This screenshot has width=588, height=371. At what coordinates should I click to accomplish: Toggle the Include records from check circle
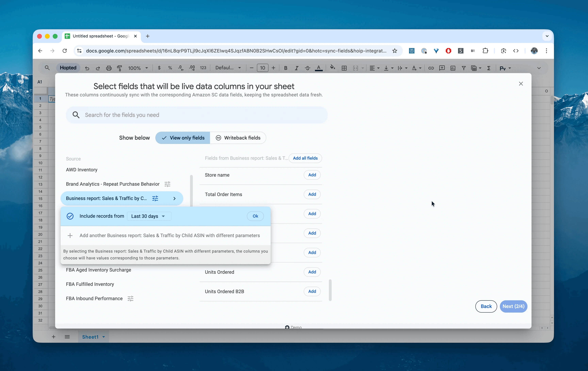coord(70,216)
